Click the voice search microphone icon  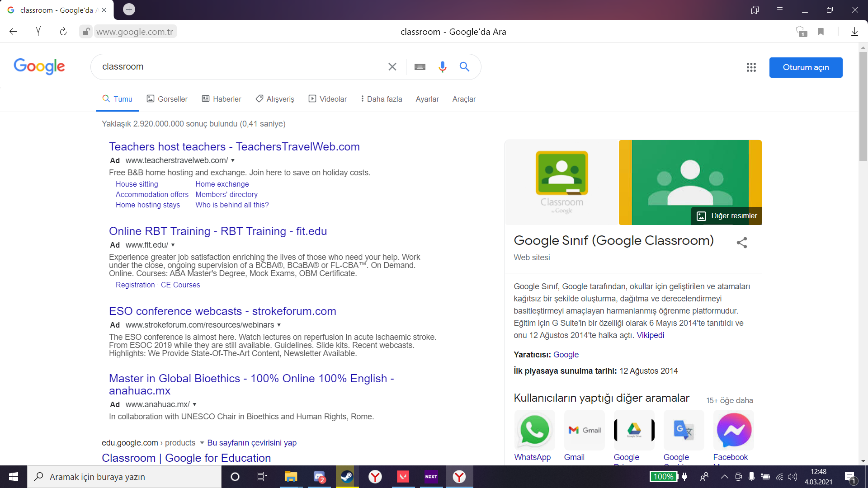tap(442, 67)
